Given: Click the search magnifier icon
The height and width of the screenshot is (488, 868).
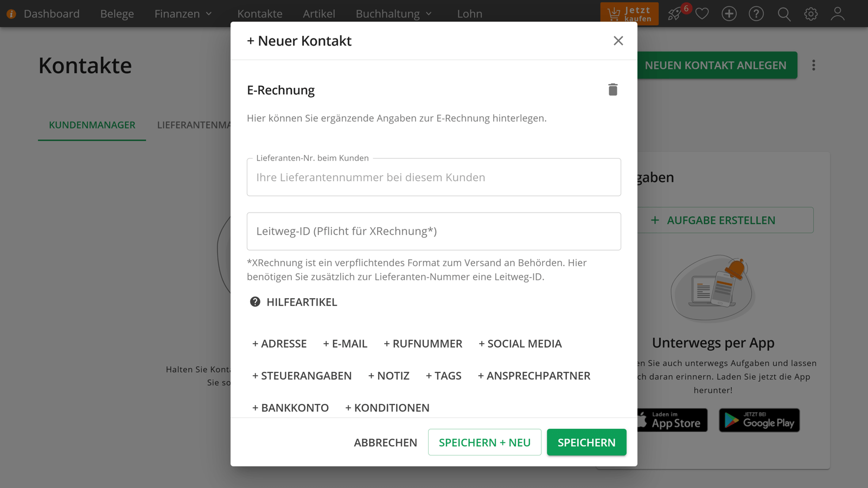Looking at the screenshot, I should click(x=783, y=14).
